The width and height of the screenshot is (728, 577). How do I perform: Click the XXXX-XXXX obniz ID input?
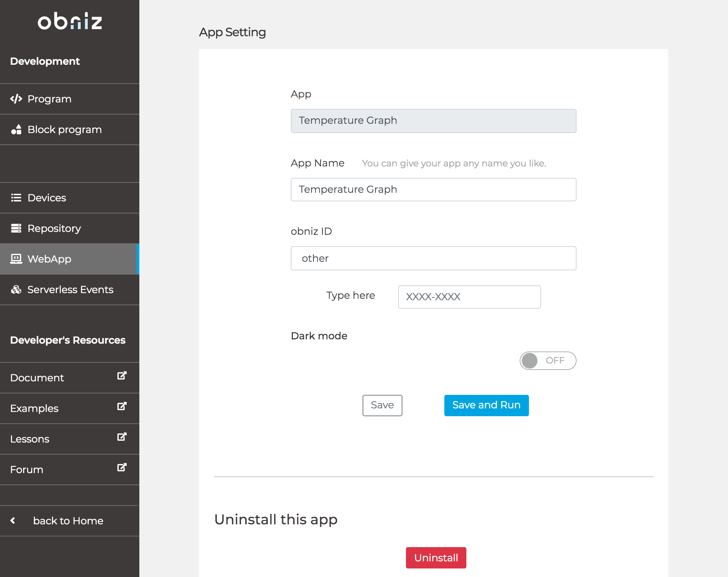469,297
